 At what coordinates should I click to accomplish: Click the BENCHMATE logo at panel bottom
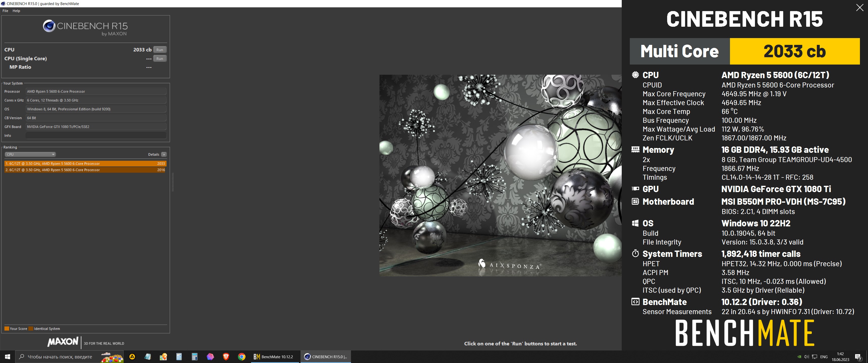pyautogui.click(x=745, y=333)
